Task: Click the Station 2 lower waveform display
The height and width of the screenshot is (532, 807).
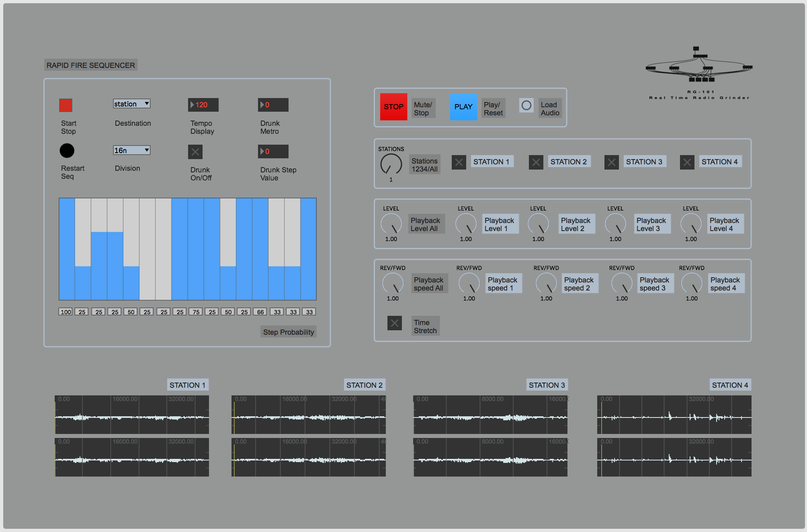Action: (309, 457)
